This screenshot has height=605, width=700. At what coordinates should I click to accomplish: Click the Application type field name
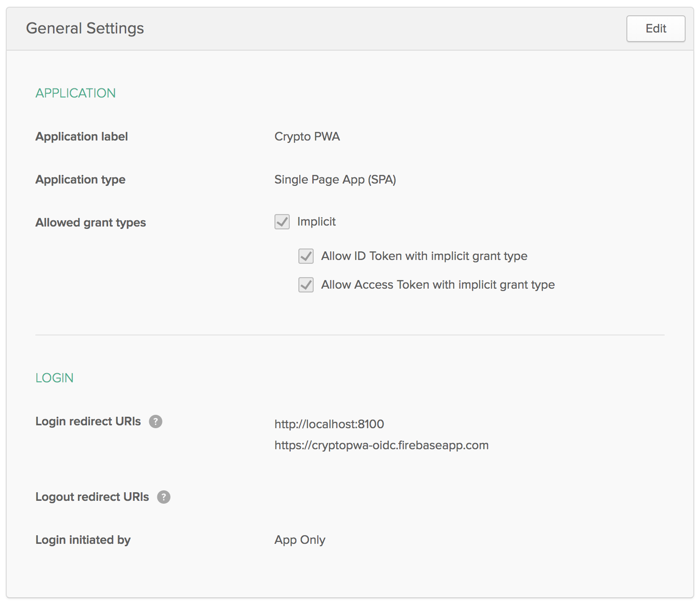[80, 180]
